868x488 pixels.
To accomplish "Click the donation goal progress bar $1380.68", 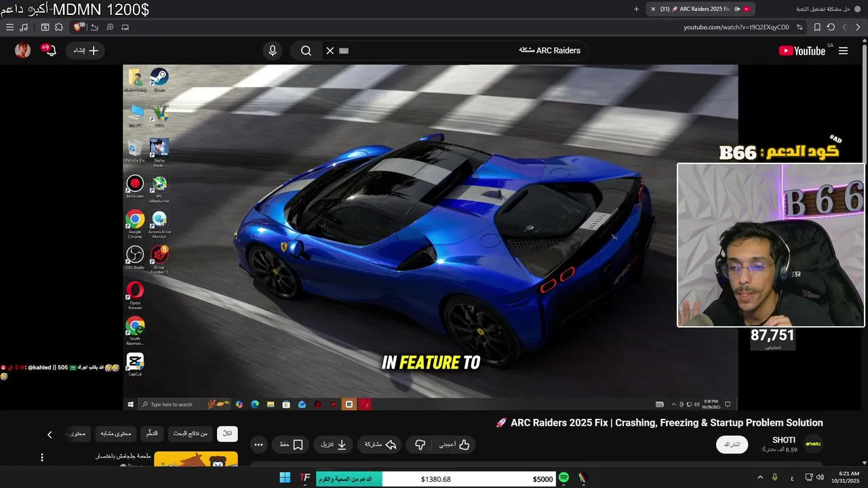I will point(435,479).
